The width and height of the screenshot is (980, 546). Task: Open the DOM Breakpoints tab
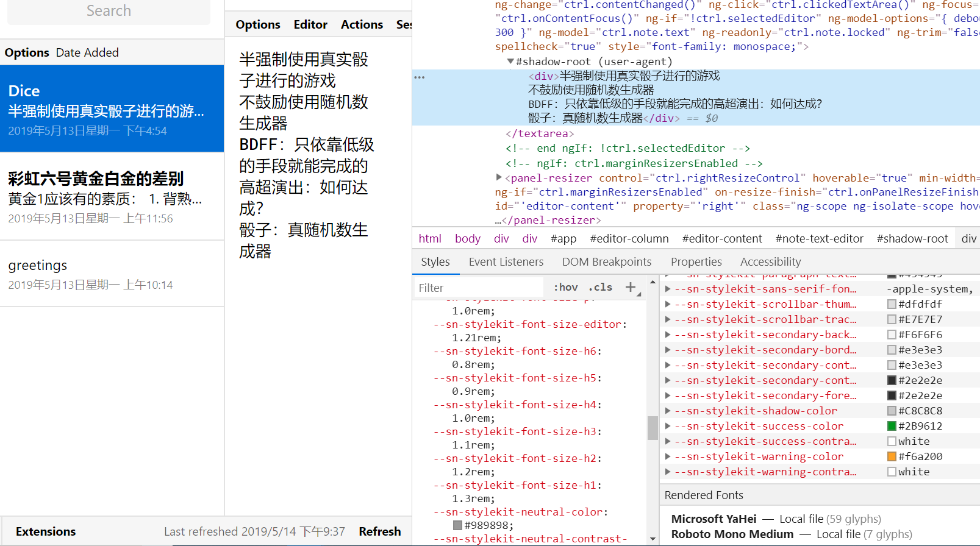pos(607,262)
